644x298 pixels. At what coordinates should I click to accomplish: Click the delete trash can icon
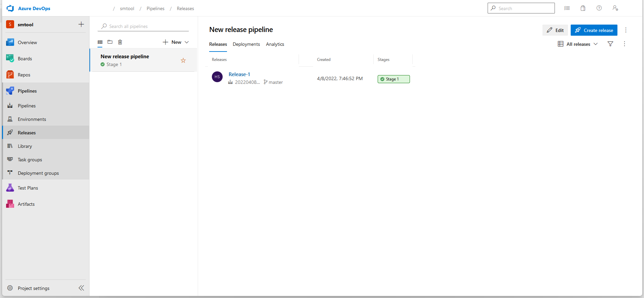tap(120, 42)
